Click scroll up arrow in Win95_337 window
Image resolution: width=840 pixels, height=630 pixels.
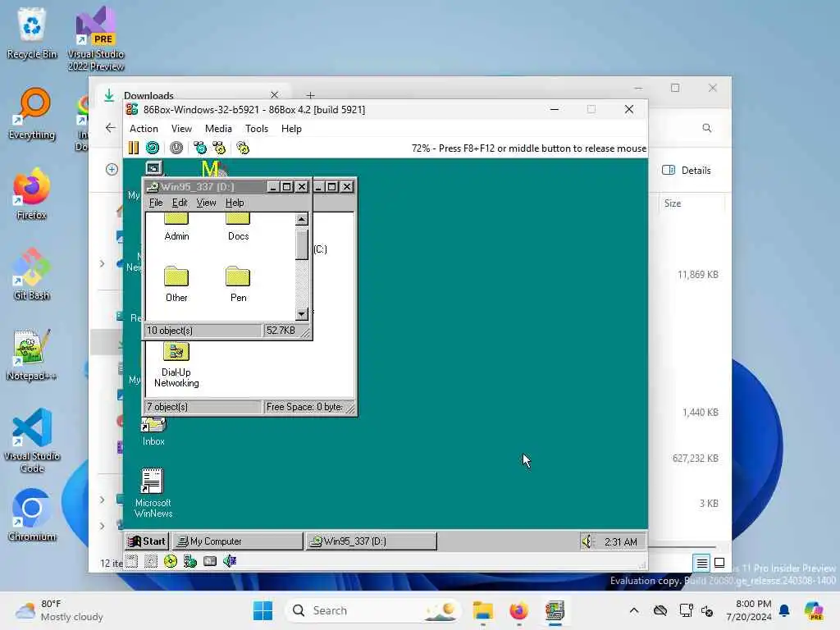click(302, 219)
